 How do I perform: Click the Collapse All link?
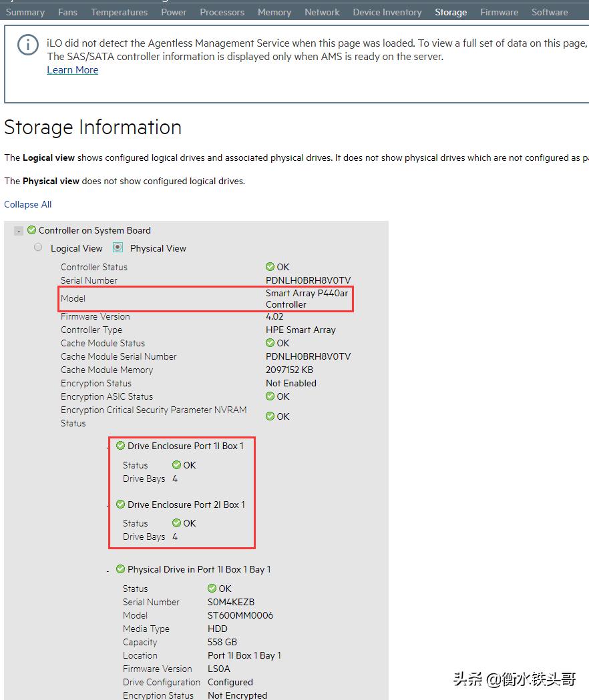(x=27, y=204)
